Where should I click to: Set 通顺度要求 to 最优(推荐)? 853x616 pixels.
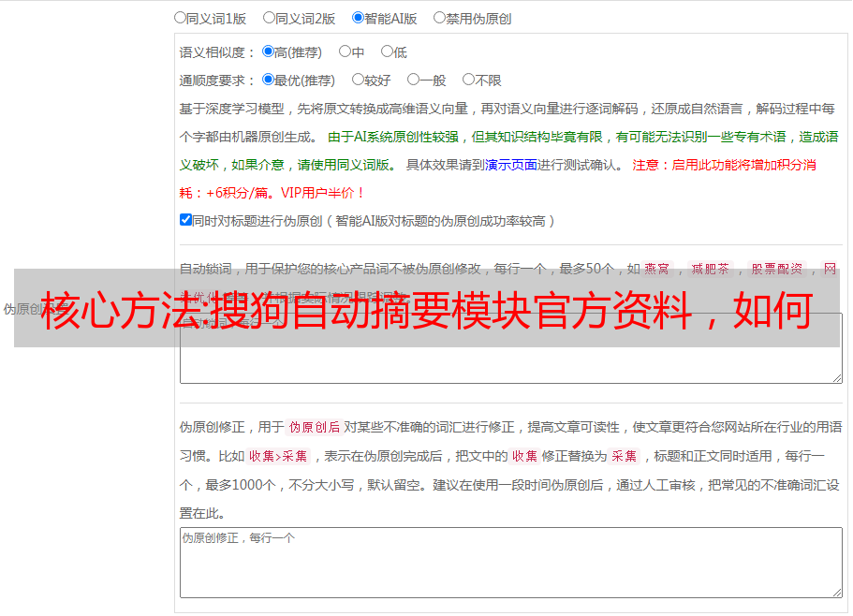pos(268,80)
